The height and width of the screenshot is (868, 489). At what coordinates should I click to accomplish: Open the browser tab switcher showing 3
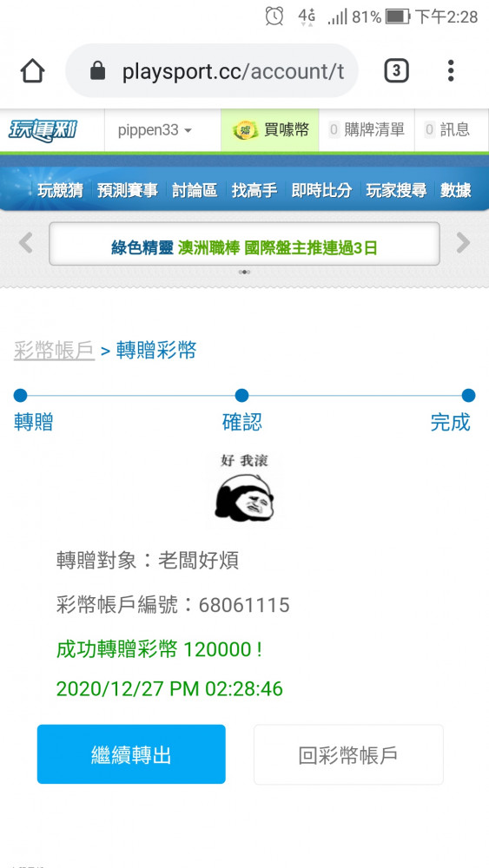(x=397, y=71)
